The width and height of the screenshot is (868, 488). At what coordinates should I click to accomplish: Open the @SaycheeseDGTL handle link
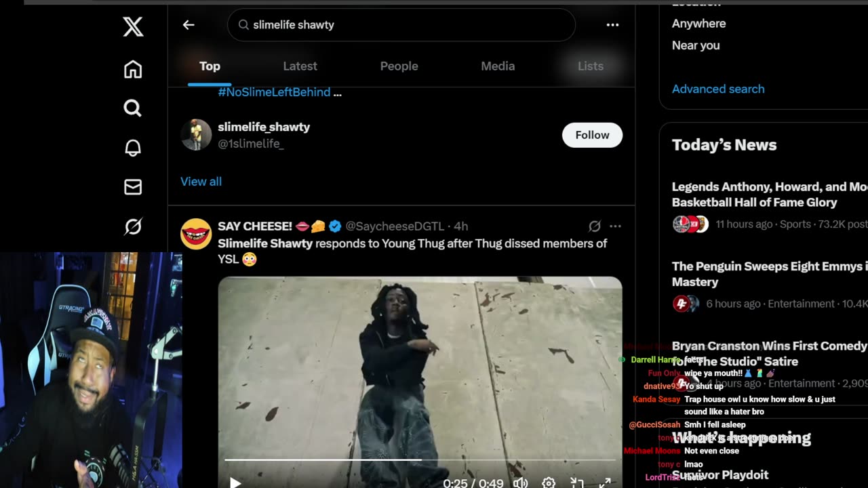coord(395,226)
